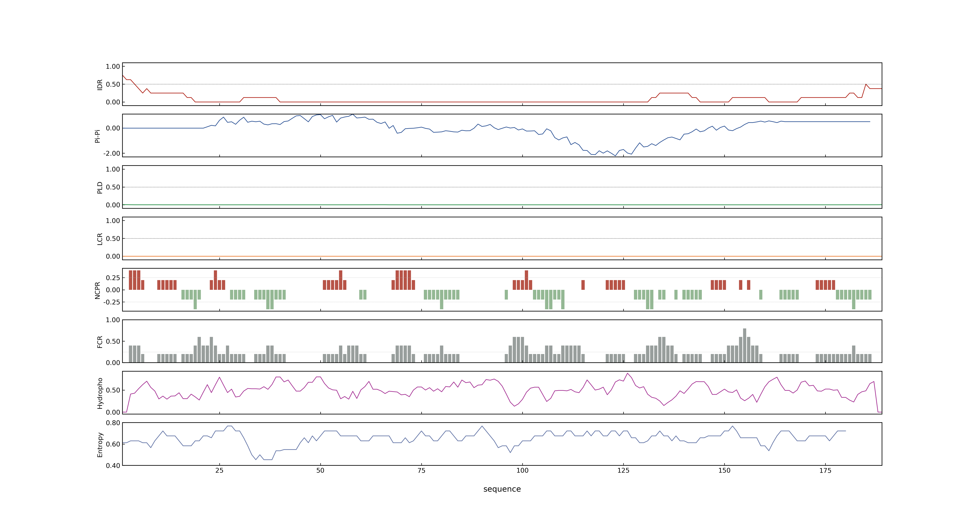The width and height of the screenshot is (980, 523).
Task: Click the Pi-Pi curve minimum near position 123
Action: (615, 156)
